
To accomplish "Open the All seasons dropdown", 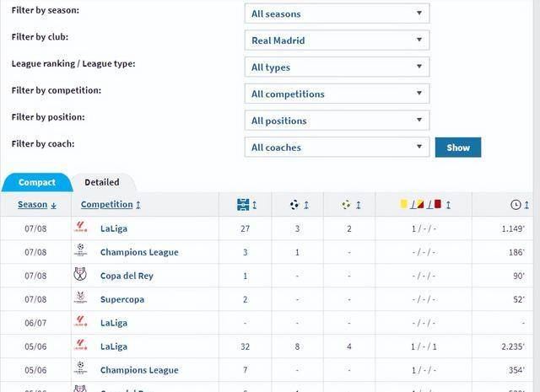I will click(337, 13).
